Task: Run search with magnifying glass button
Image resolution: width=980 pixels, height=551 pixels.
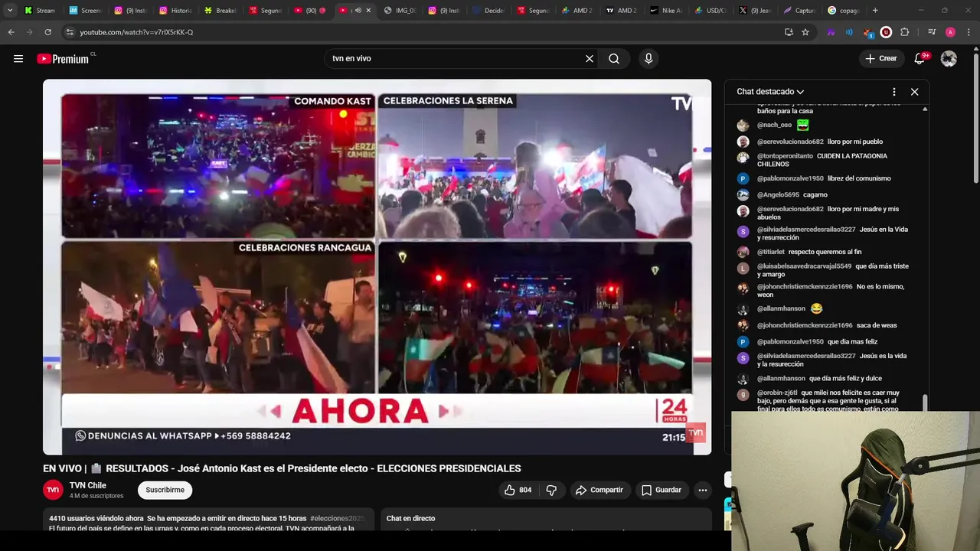Action: click(x=614, y=58)
